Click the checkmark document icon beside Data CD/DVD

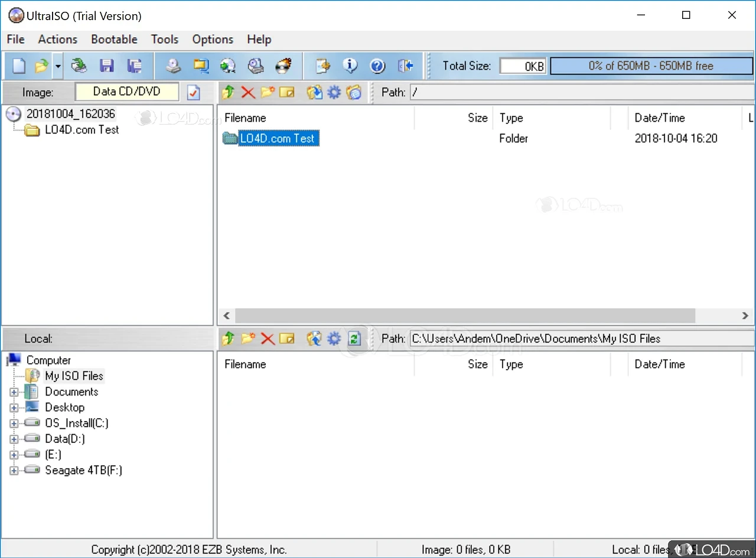[193, 92]
